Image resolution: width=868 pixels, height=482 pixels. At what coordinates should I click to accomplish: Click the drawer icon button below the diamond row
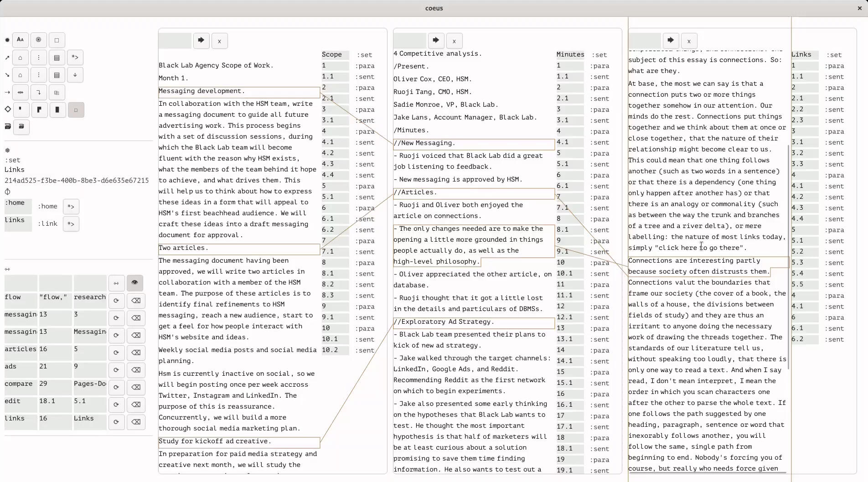click(21, 127)
